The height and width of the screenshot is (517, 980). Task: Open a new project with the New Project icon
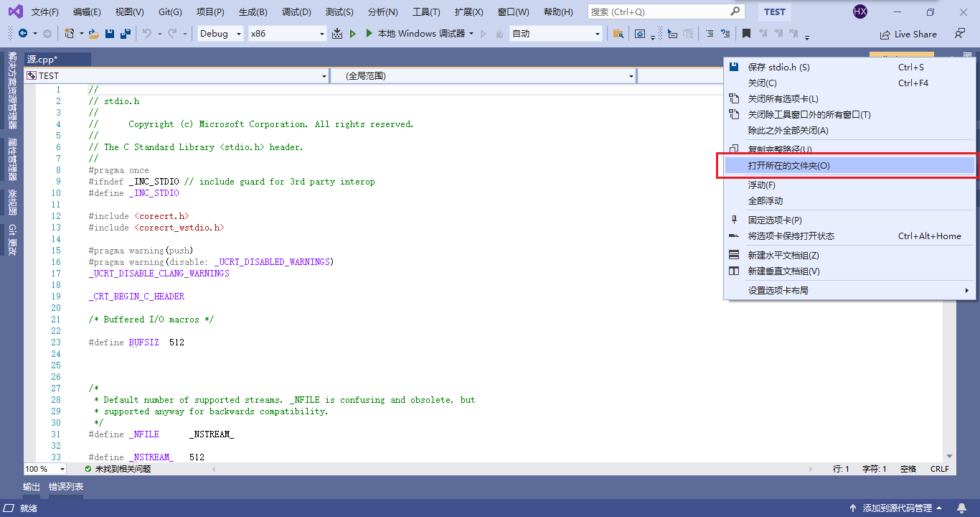(x=70, y=34)
